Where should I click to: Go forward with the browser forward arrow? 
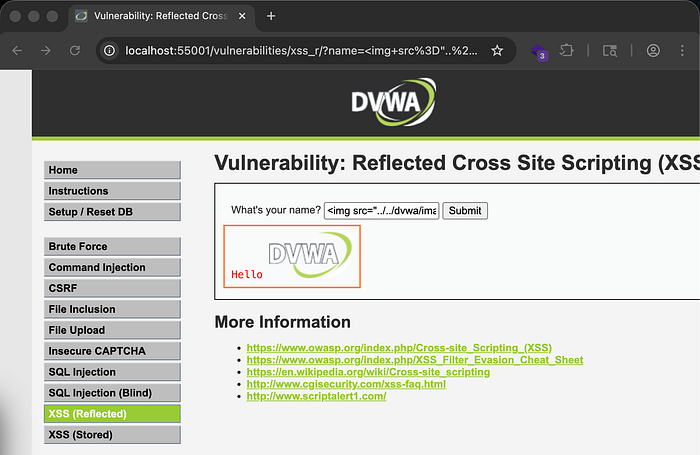click(x=46, y=50)
